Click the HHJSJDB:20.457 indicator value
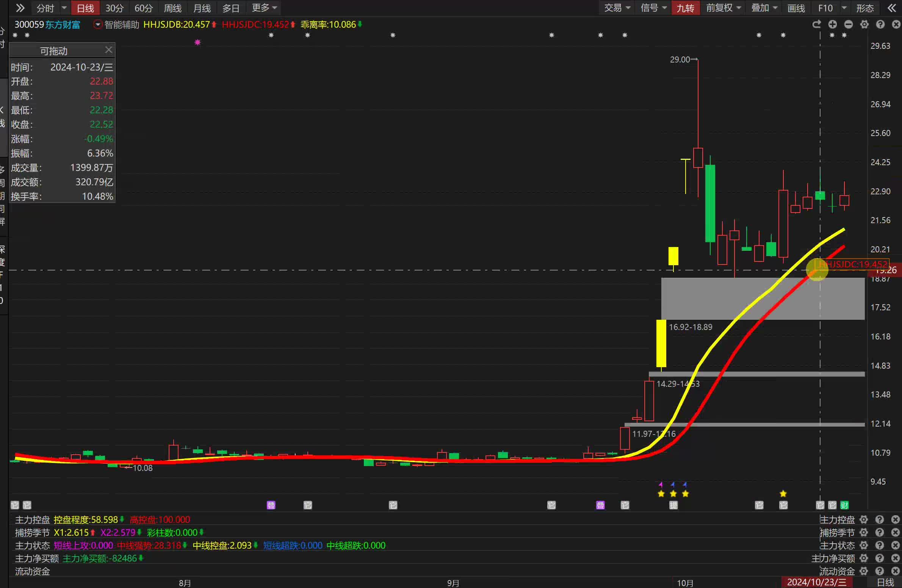 tap(176, 25)
